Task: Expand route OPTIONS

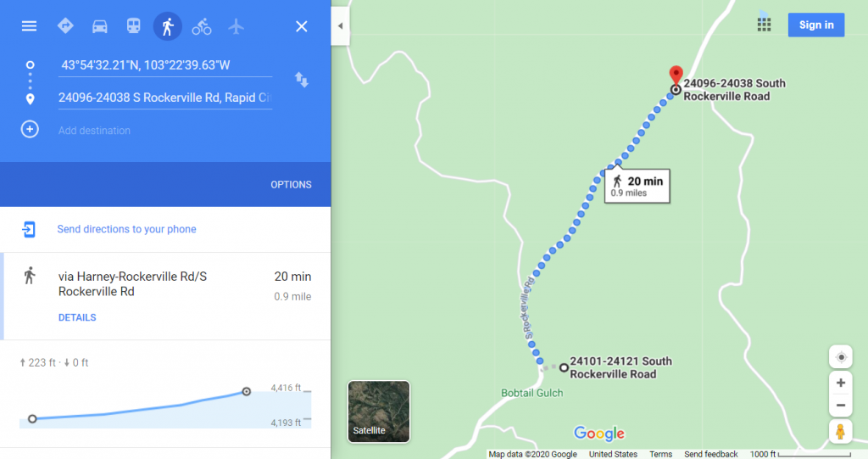Action: [x=292, y=185]
